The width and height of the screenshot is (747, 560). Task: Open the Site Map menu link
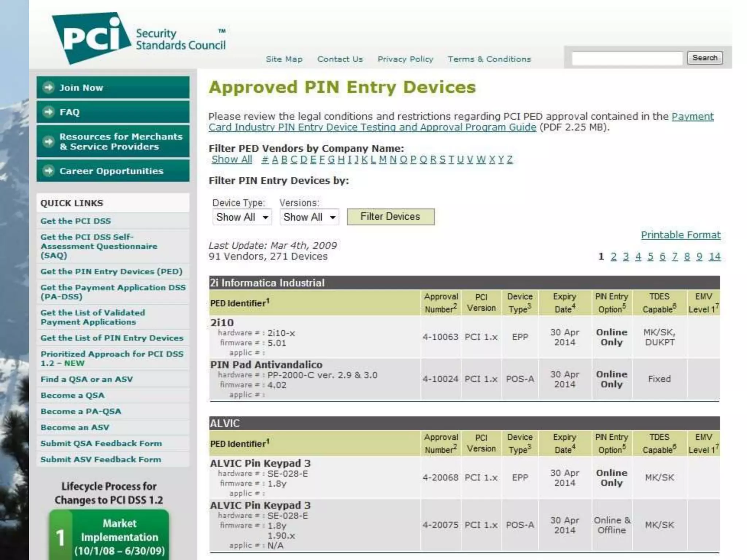(284, 59)
